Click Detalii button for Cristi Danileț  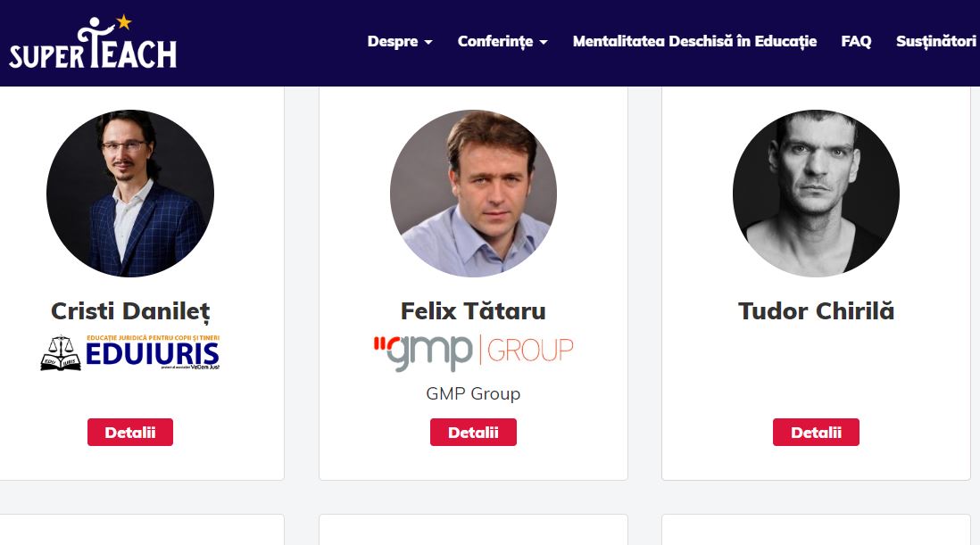pos(130,432)
